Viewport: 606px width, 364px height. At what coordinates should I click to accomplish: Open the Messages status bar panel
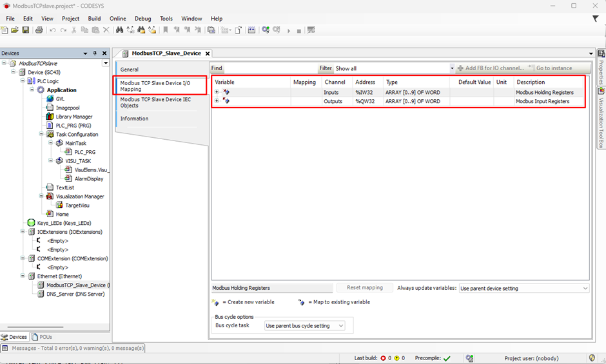(73, 348)
